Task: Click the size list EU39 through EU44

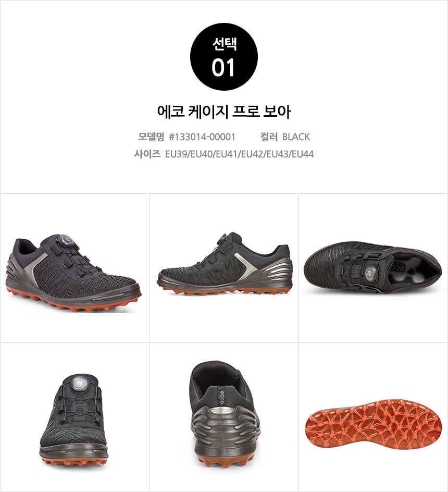Action: [240, 154]
